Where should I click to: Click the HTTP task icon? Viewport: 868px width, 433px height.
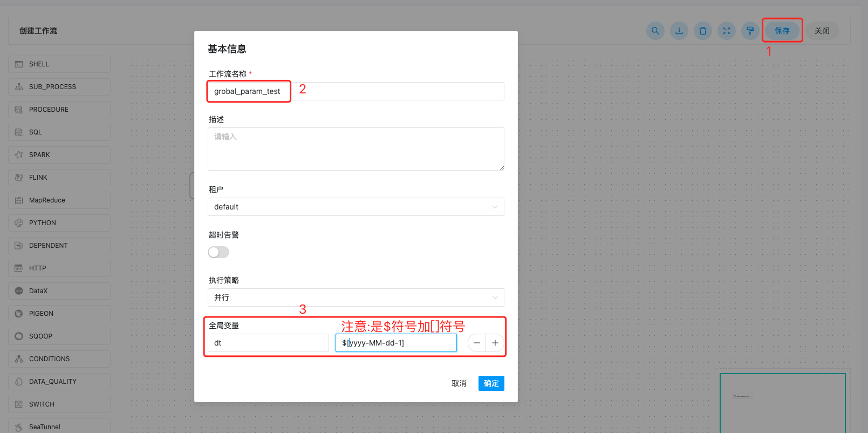click(19, 268)
